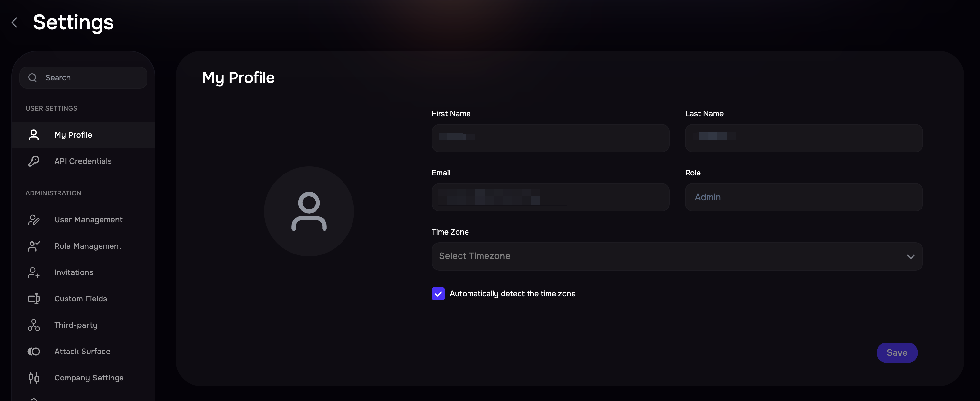Open the API Credentials settings page
This screenshot has width=980, height=401.
(83, 161)
